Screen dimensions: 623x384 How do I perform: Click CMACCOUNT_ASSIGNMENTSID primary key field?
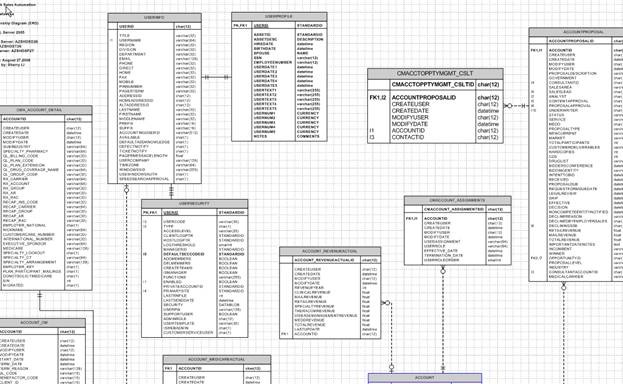(x=454, y=209)
